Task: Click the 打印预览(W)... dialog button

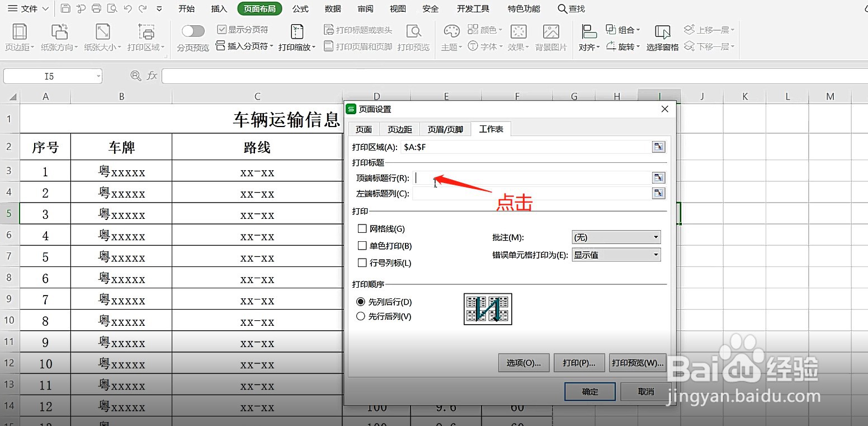Action: 638,363
